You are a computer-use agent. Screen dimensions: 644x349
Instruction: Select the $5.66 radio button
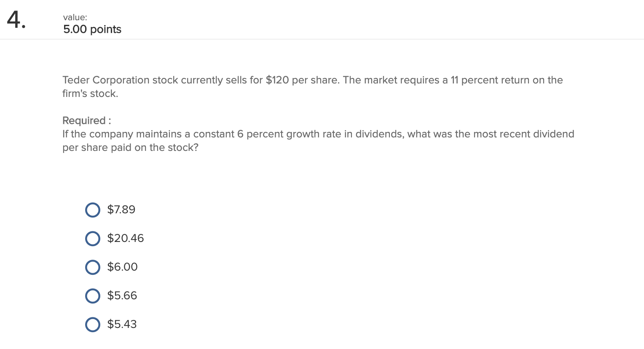pos(92,296)
